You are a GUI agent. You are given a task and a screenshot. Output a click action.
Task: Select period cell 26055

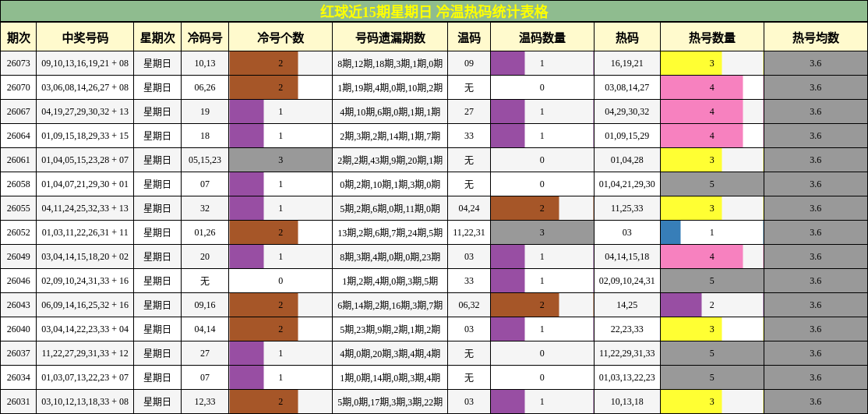coord(18,208)
